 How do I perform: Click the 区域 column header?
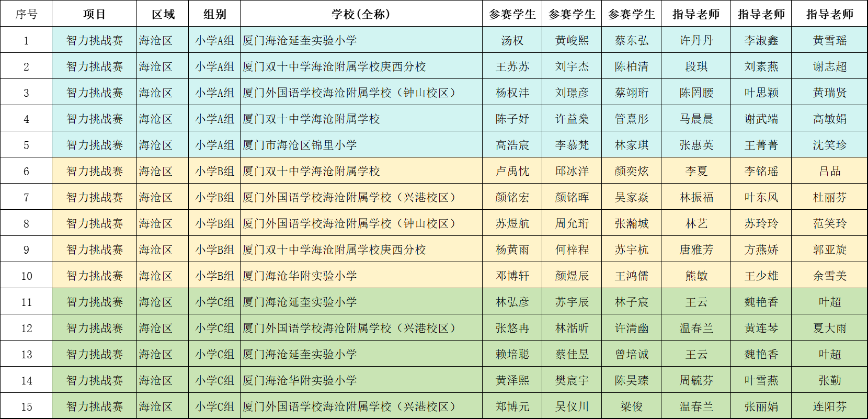[163, 14]
